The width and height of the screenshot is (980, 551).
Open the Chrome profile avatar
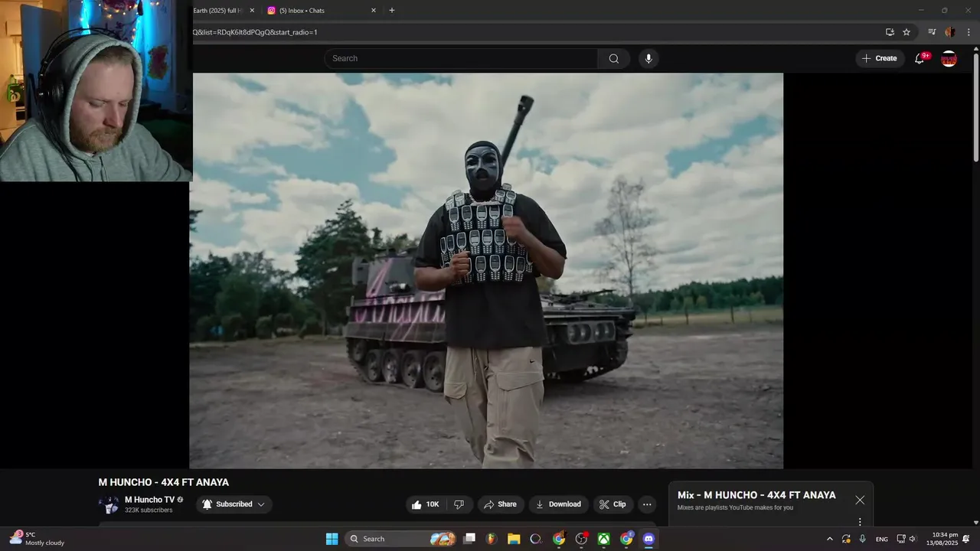pyautogui.click(x=950, y=32)
